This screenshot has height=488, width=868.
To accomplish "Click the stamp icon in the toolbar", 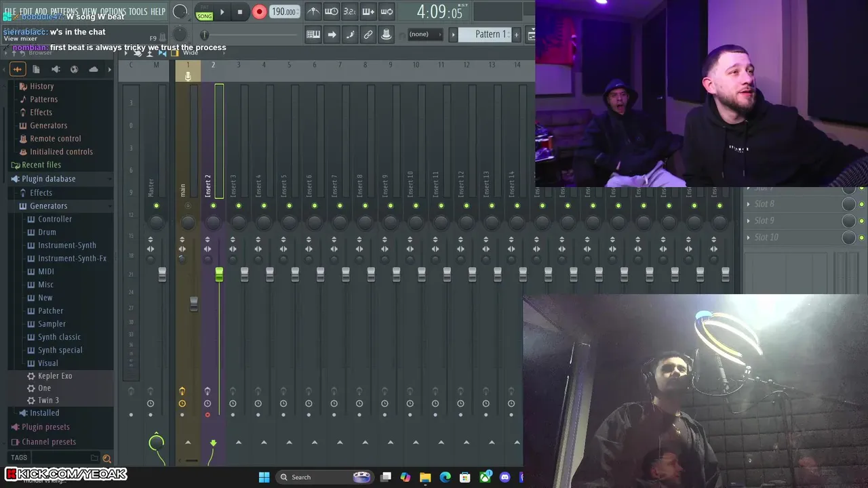I will click(387, 35).
